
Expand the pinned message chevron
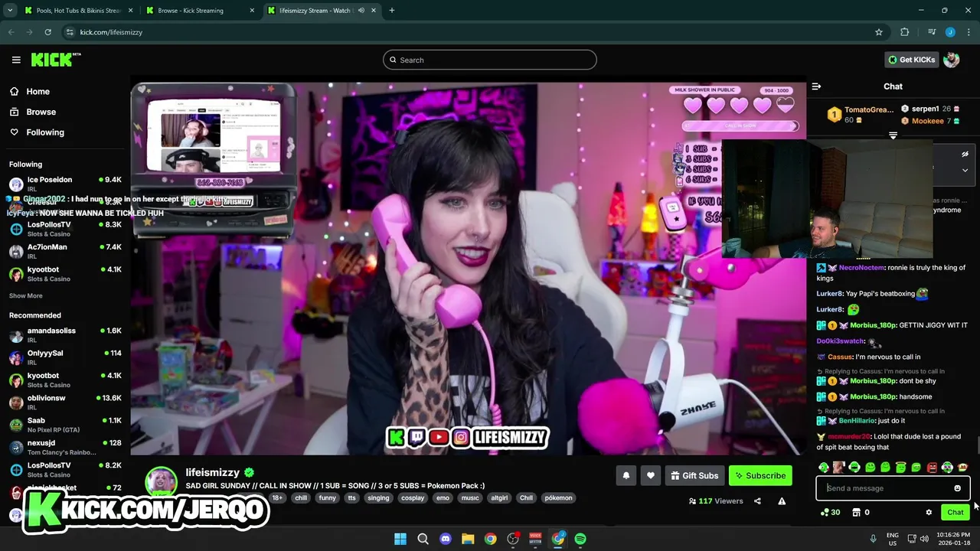(965, 171)
